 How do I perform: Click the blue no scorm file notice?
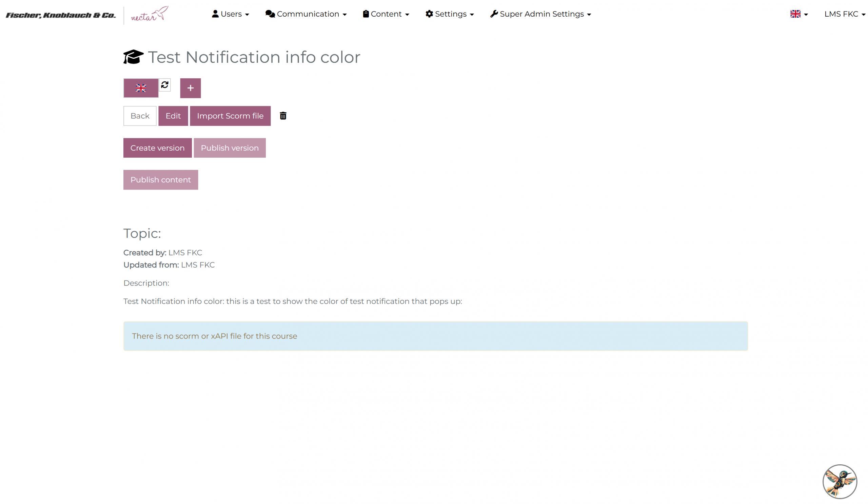435,336
